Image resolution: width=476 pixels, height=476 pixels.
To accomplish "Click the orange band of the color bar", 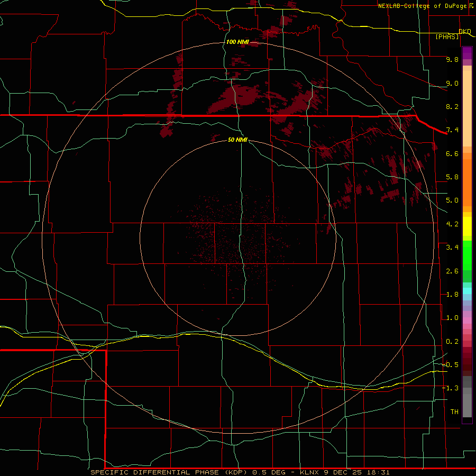I will [467, 182].
